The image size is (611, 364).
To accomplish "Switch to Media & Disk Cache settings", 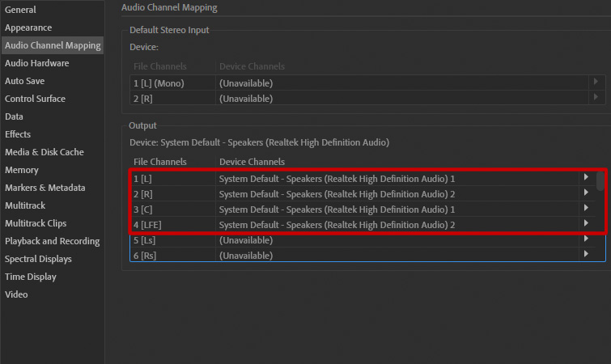I will [x=44, y=152].
